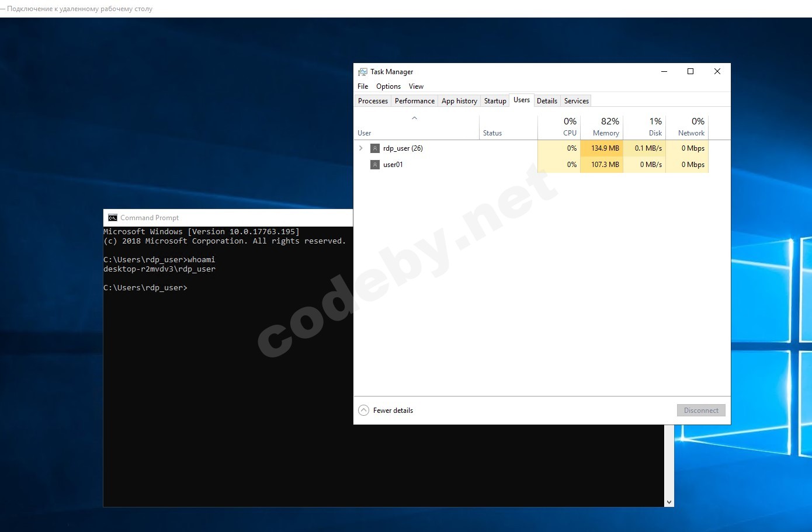Click the Command Prompt title bar

(228, 218)
